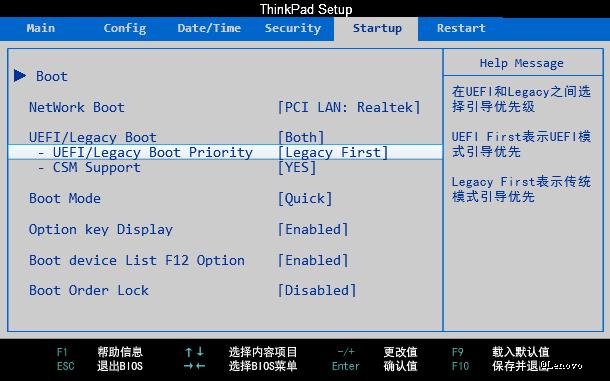Click the F1 help information hint
610x381 pixels.
[x=100, y=352]
